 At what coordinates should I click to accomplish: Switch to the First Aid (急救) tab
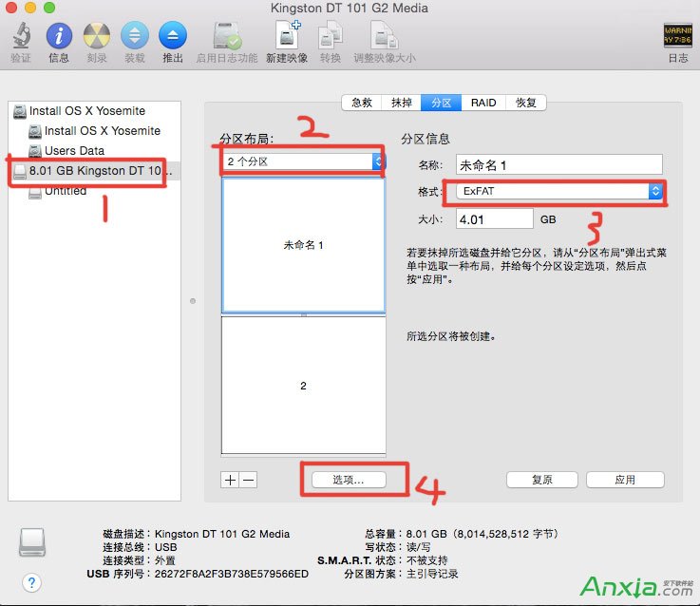[362, 103]
